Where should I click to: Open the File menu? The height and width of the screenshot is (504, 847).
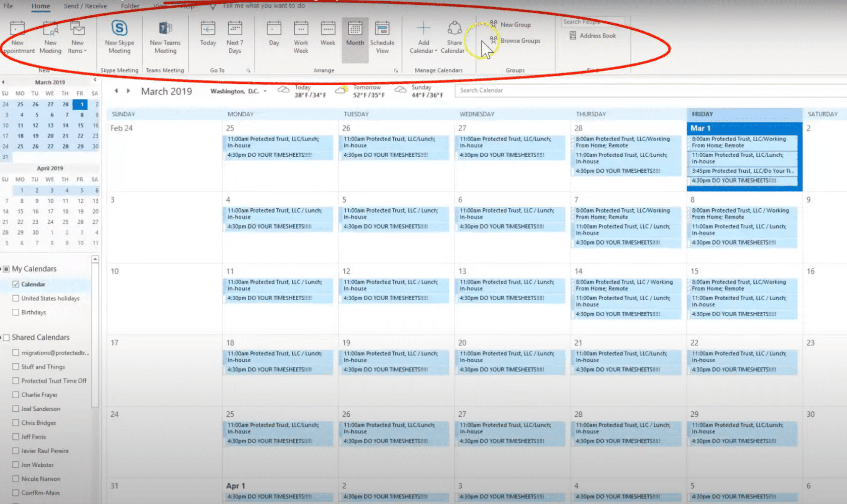point(8,6)
